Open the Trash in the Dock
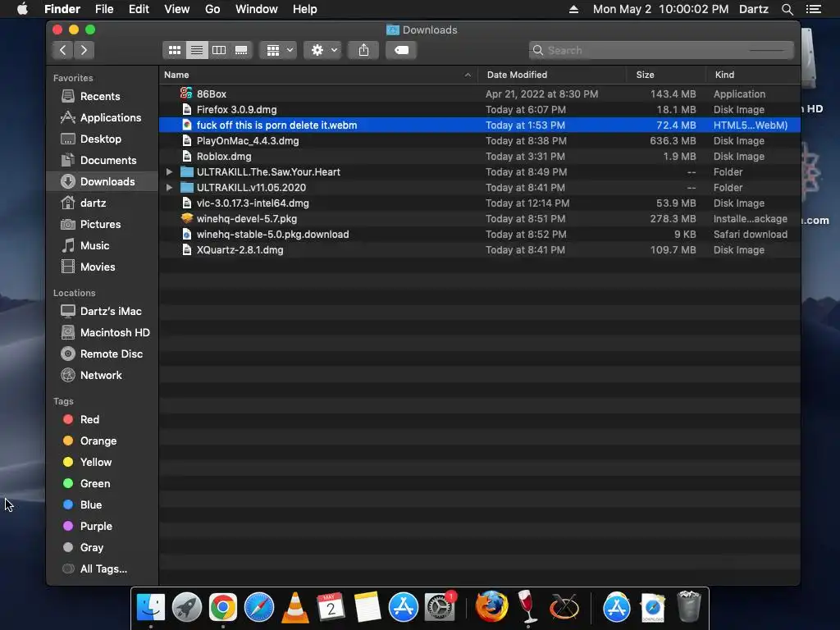840x630 pixels. pyautogui.click(x=688, y=607)
